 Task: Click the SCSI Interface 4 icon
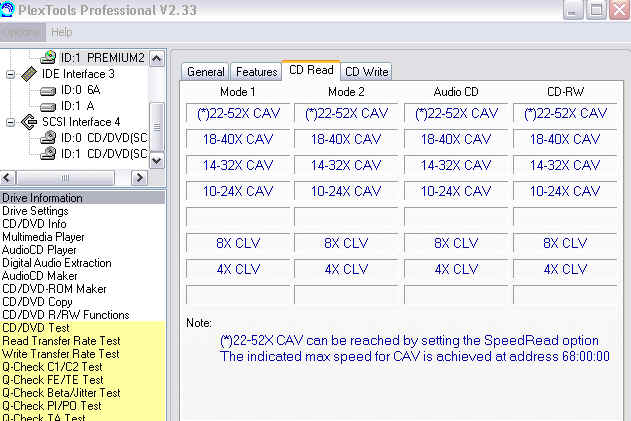click(29, 122)
